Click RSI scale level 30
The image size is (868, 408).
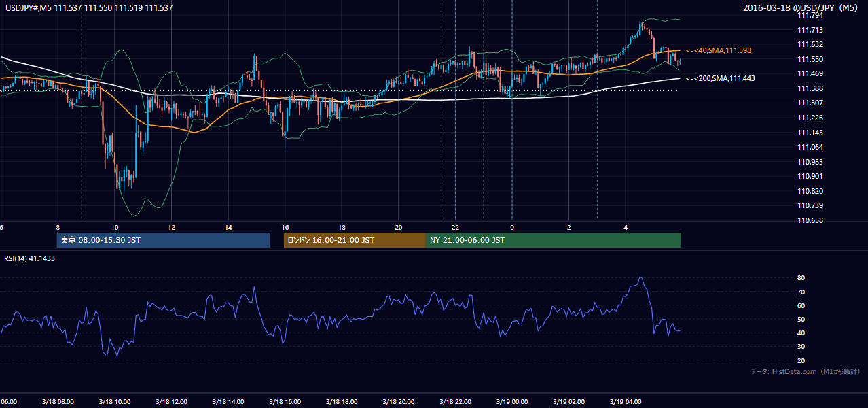click(x=801, y=347)
